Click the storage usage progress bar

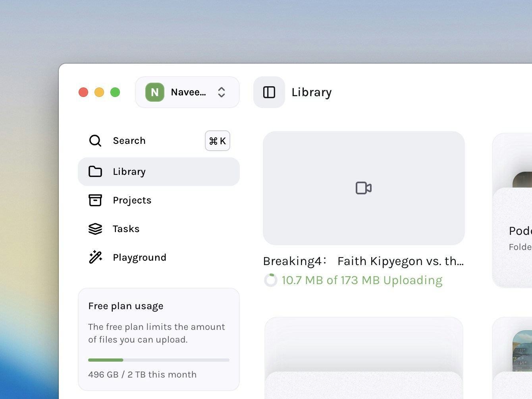[x=159, y=360]
